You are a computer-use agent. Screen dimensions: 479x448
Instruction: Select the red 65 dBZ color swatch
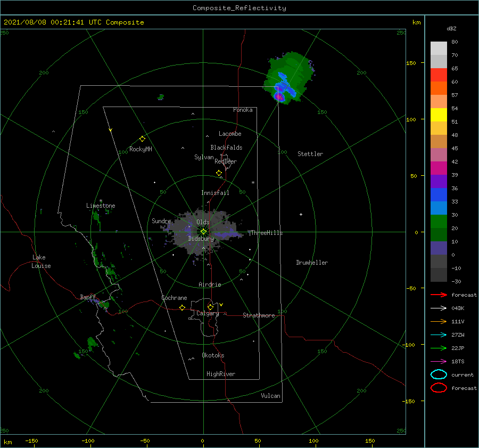tap(439, 75)
